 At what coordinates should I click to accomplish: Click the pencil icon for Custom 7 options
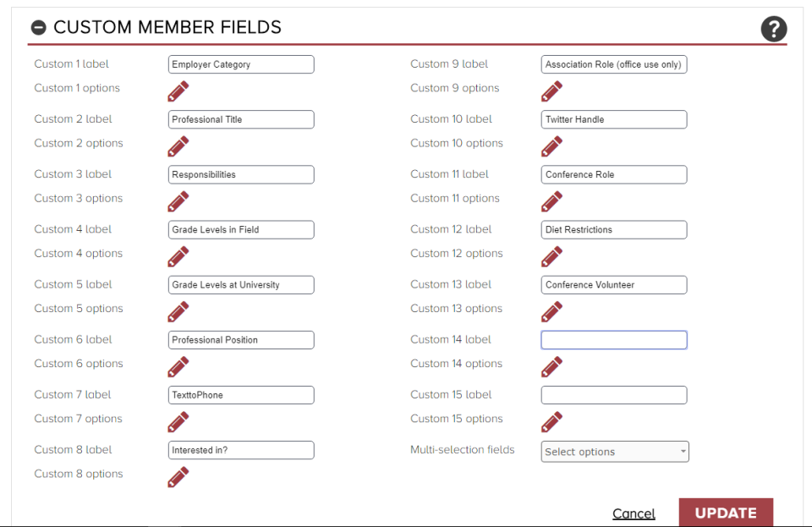click(x=178, y=421)
